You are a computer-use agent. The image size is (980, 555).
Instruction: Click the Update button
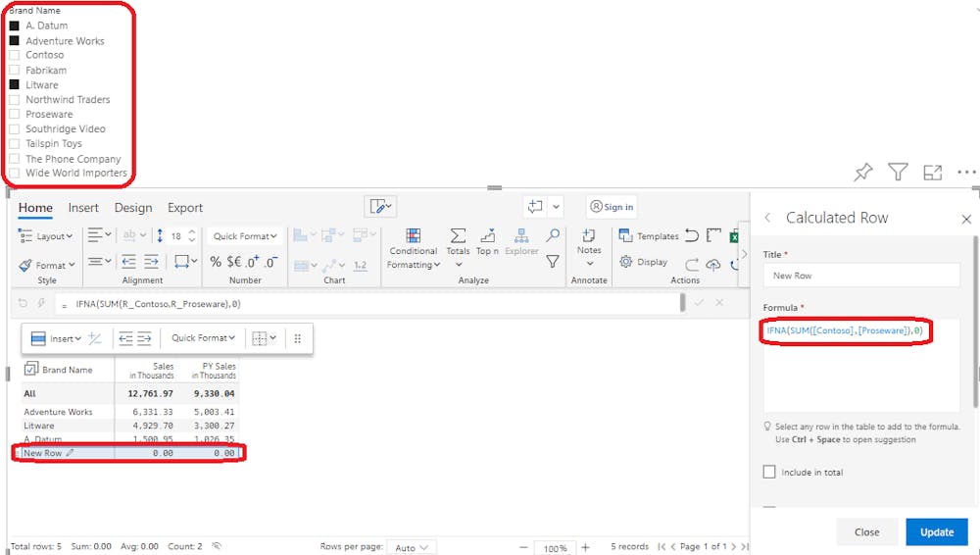937,531
